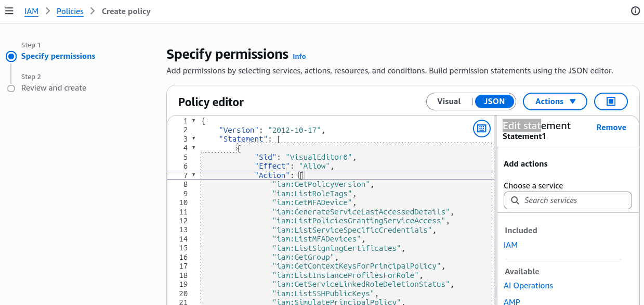Image resolution: width=644 pixels, height=305 pixels.
Task: Click the Add actions heading
Action: pyautogui.click(x=525, y=164)
